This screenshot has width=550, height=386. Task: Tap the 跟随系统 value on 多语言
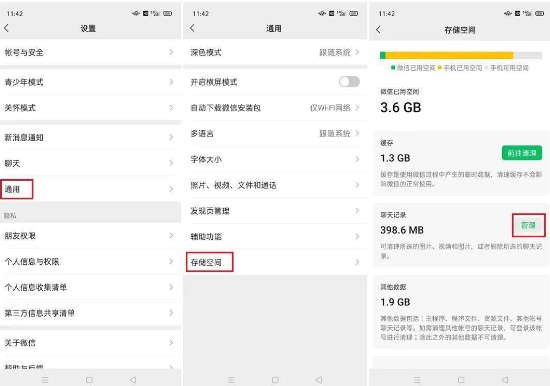point(335,133)
